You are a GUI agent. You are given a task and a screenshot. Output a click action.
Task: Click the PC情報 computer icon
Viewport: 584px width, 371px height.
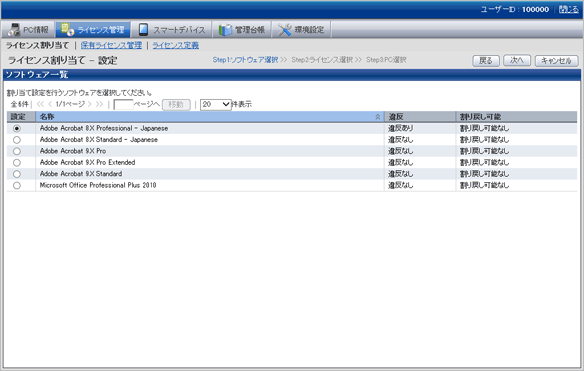pyautogui.click(x=14, y=29)
